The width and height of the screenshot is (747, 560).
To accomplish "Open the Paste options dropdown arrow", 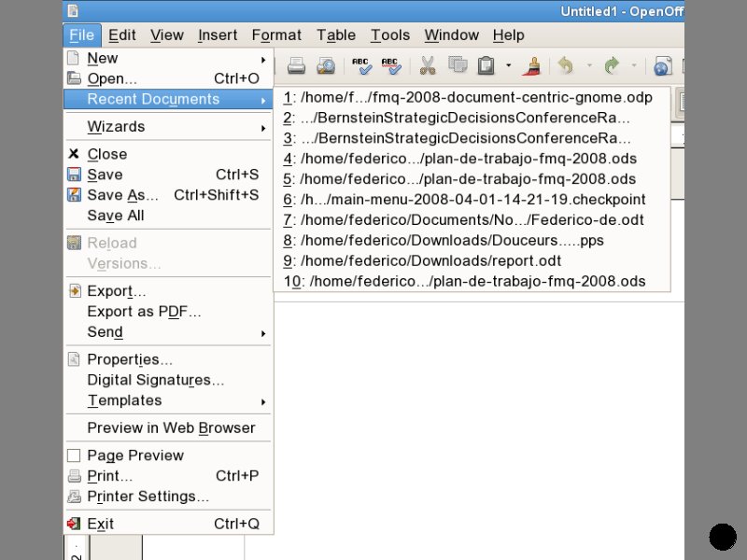I will click(x=509, y=66).
